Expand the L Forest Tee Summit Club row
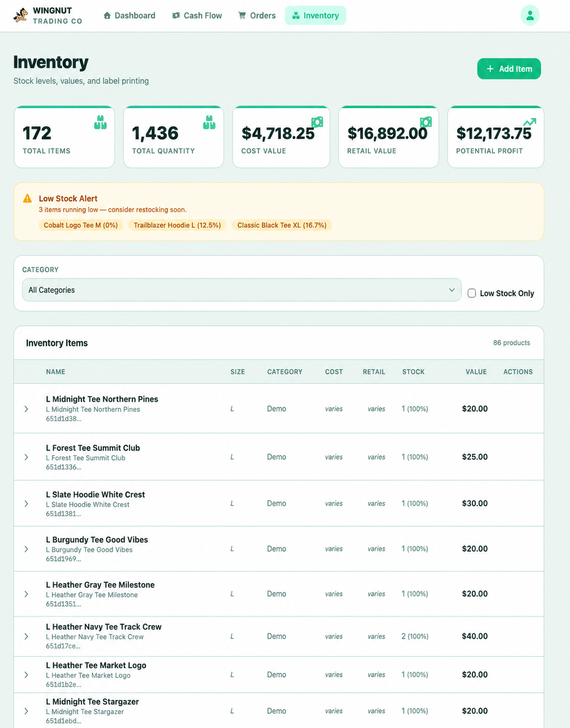 point(26,457)
